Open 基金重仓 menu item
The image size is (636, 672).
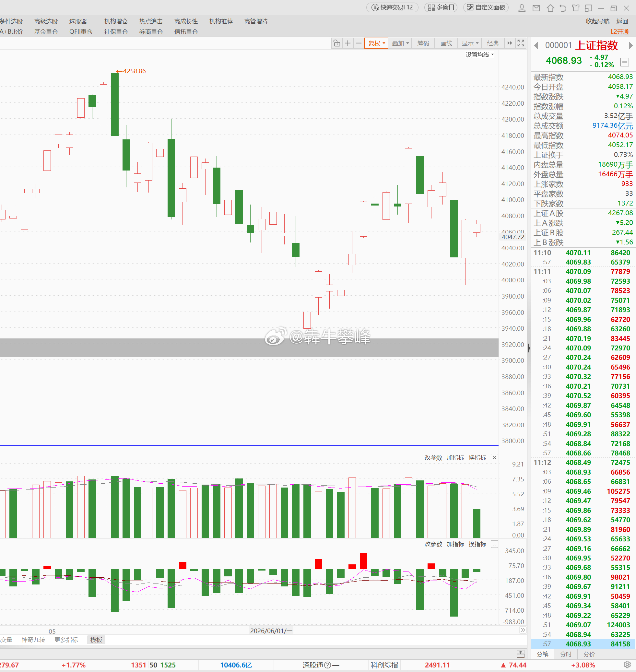click(x=46, y=31)
